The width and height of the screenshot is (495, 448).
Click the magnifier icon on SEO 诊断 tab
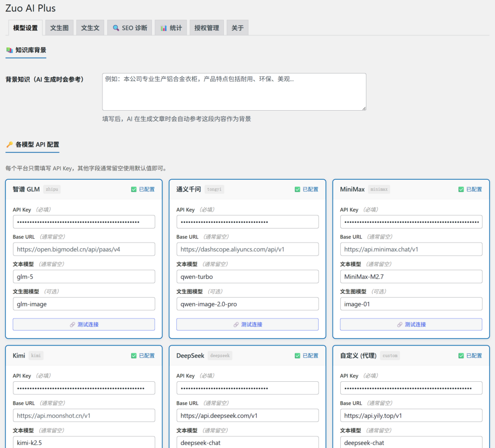tap(116, 28)
